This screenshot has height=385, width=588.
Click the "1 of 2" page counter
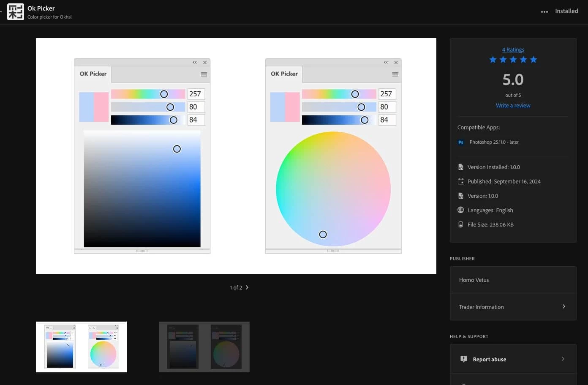tap(236, 287)
